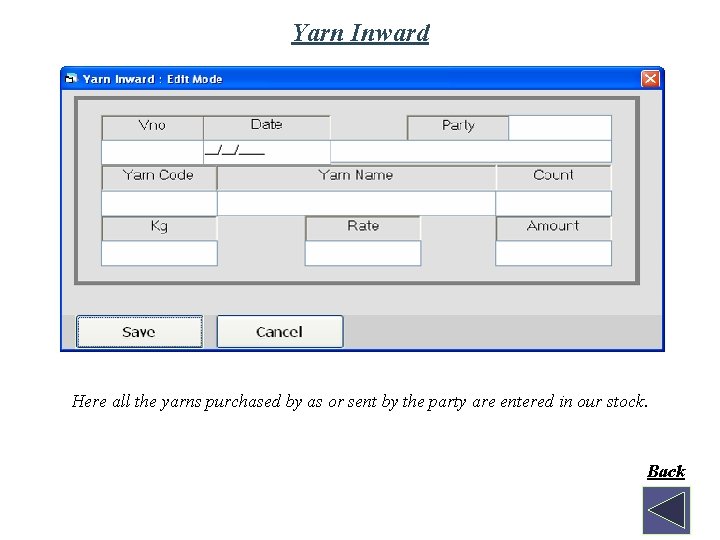Click the Yarn Inward page heading
The image size is (720, 540).
coord(360,33)
